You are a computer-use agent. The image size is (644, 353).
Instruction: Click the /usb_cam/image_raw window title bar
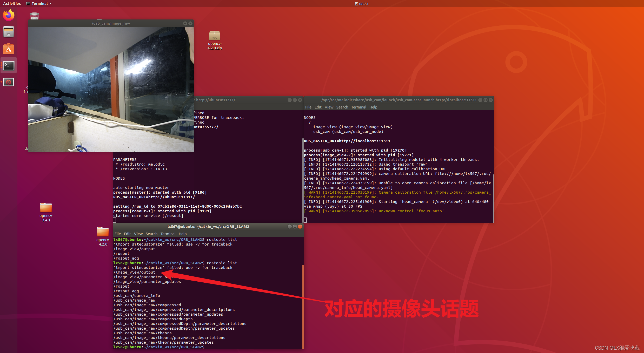[x=111, y=23]
